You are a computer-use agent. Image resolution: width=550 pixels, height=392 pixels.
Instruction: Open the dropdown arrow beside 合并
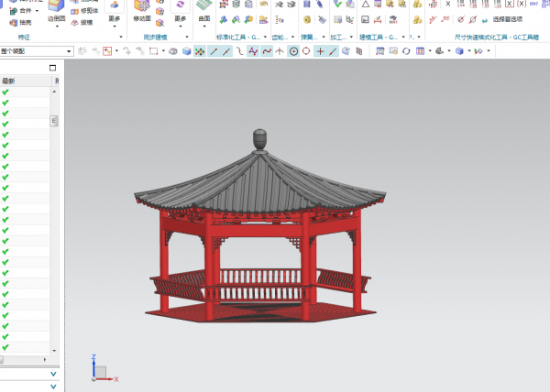click(37, 11)
